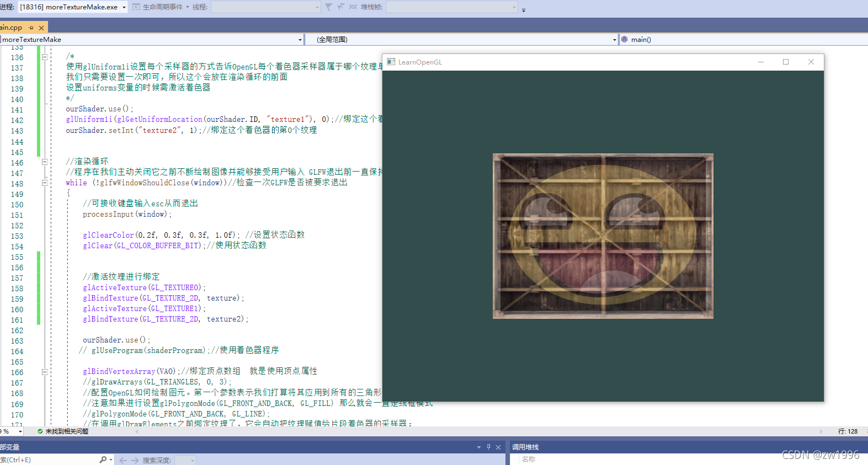The height and width of the screenshot is (465, 868).
Task: Click the locals search (Ctrl+E) input field
Action: 49,460
